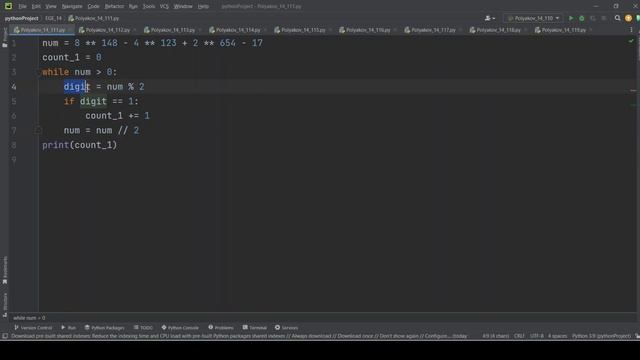Click line number 1 in the gutter
This screenshot has width=640, height=360.
click(x=14, y=43)
